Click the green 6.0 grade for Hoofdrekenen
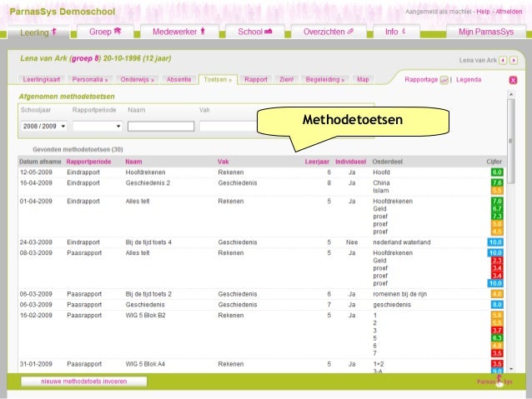The height and width of the screenshot is (399, 532). pyautogui.click(x=497, y=172)
